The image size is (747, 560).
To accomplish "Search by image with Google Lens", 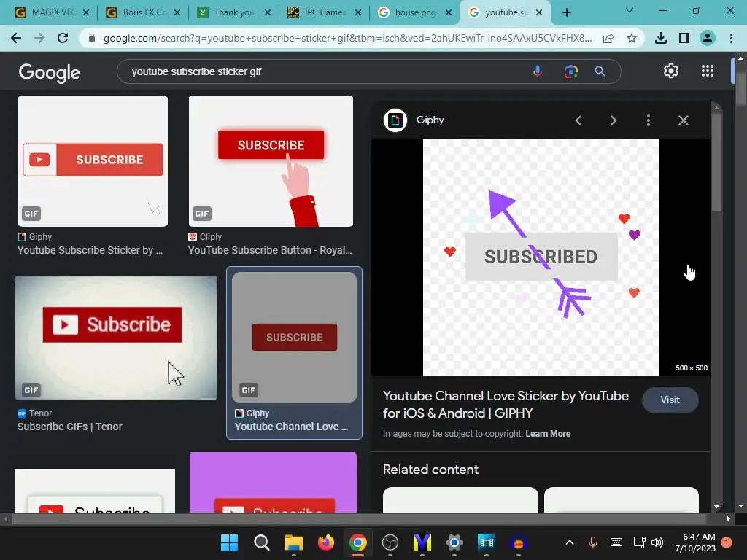I will pos(570,71).
